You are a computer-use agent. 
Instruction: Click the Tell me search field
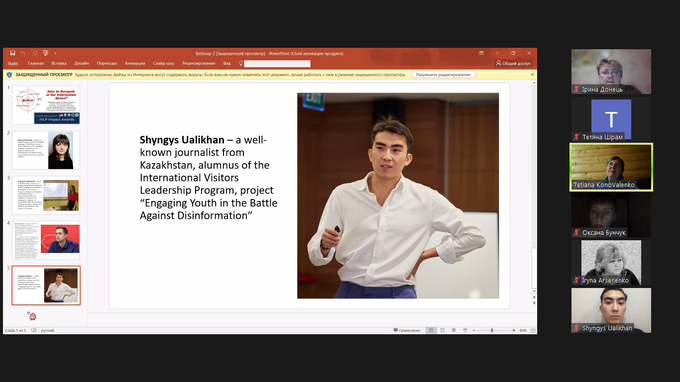point(277,64)
